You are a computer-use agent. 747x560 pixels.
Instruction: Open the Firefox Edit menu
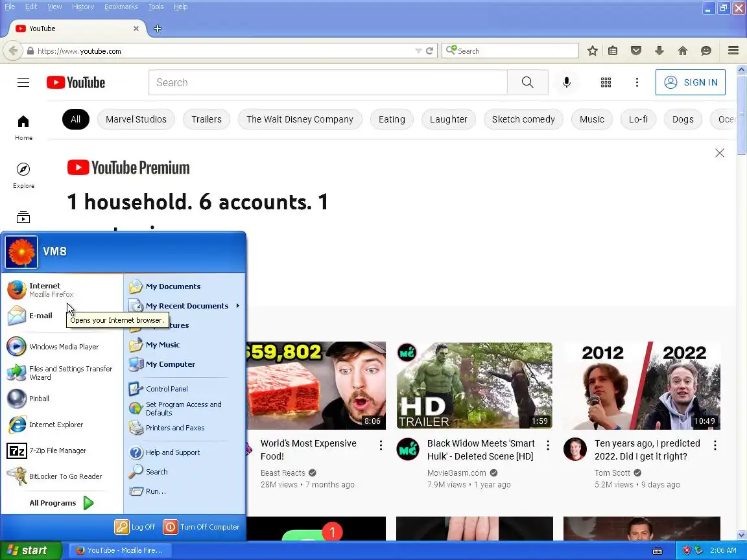pos(31,6)
